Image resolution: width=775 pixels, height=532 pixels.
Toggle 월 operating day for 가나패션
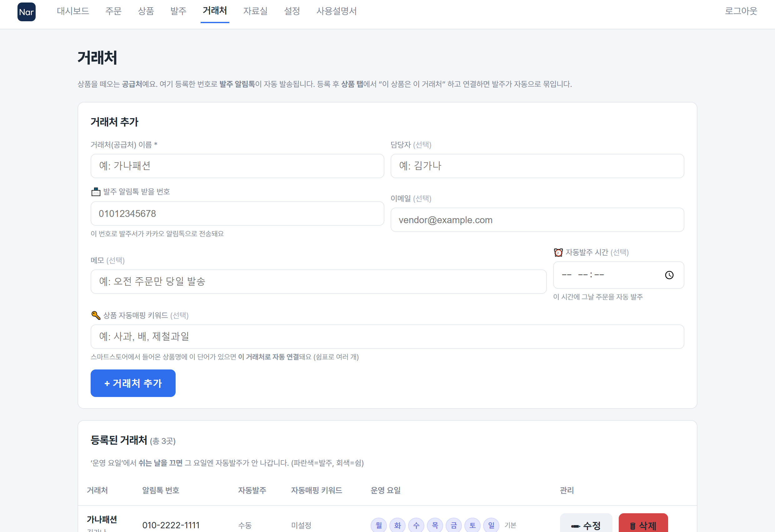(x=378, y=525)
